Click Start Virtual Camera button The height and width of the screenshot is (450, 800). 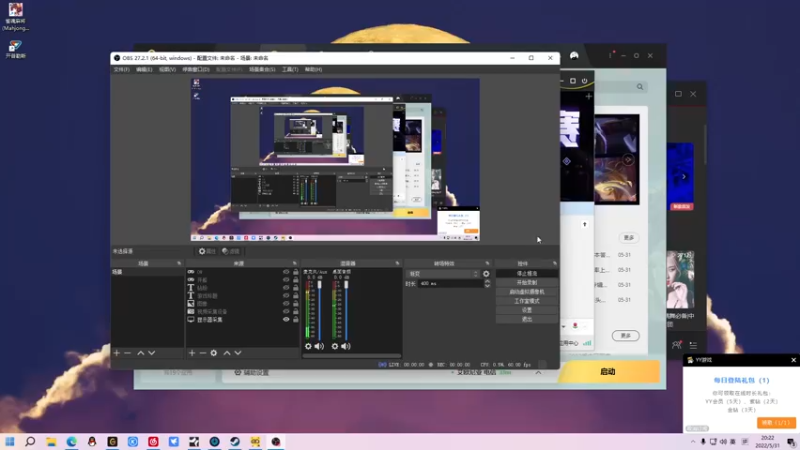(x=527, y=292)
